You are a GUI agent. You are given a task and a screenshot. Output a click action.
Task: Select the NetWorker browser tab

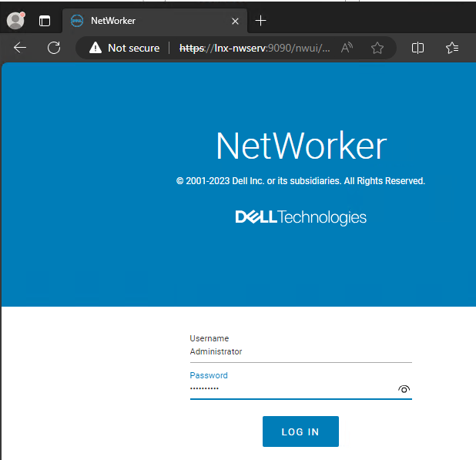[155, 21]
